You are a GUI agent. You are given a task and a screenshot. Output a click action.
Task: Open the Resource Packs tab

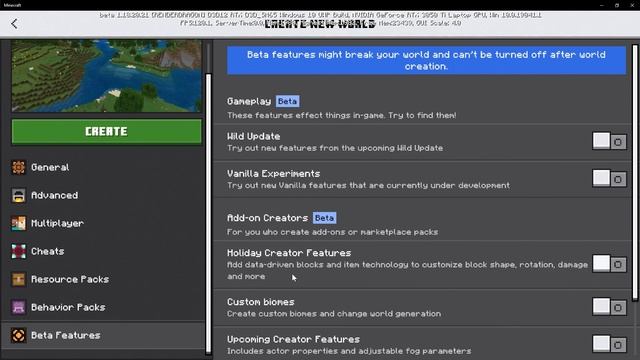103,280
